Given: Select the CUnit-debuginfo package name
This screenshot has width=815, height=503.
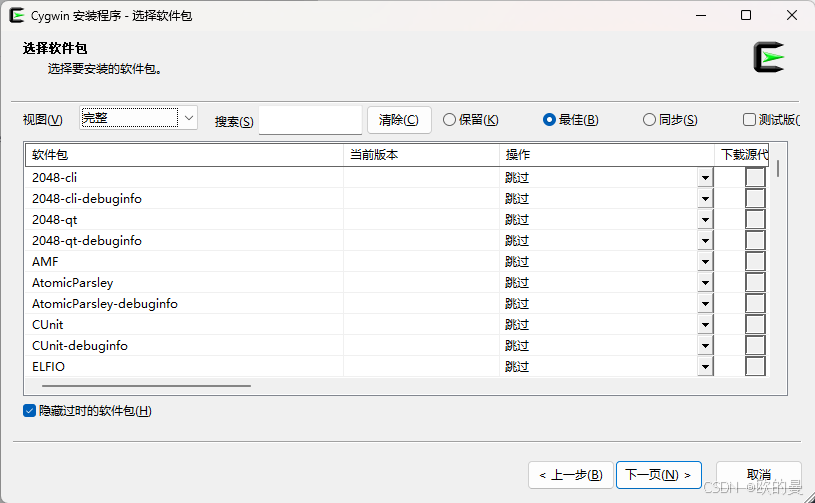Looking at the screenshot, I should click(80, 346).
